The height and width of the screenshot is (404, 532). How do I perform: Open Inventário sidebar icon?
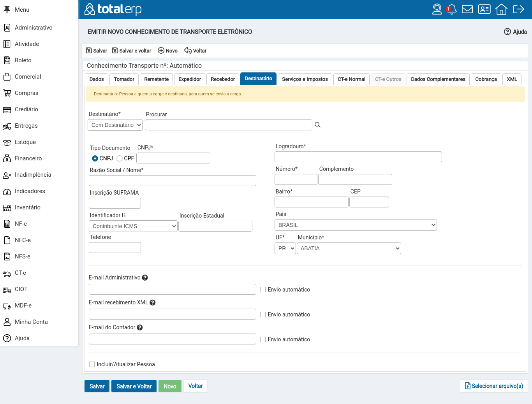pyautogui.click(x=7, y=208)
